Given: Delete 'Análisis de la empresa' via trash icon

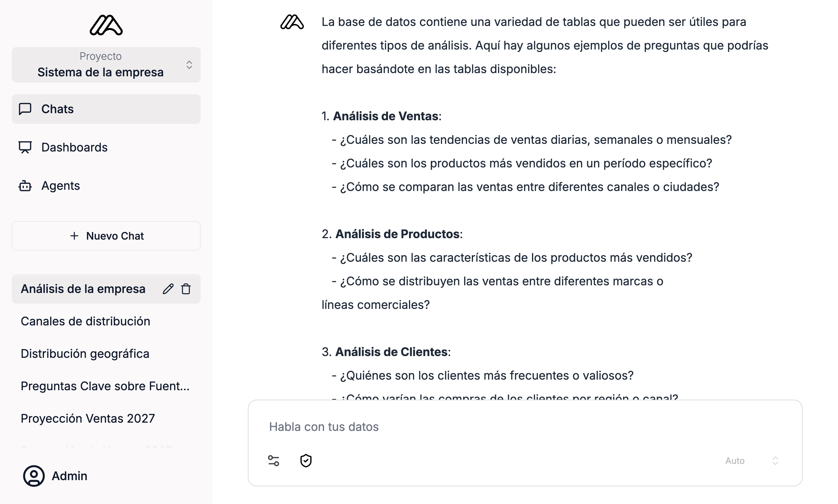Looking at the screenshot, I should point(186,289).
